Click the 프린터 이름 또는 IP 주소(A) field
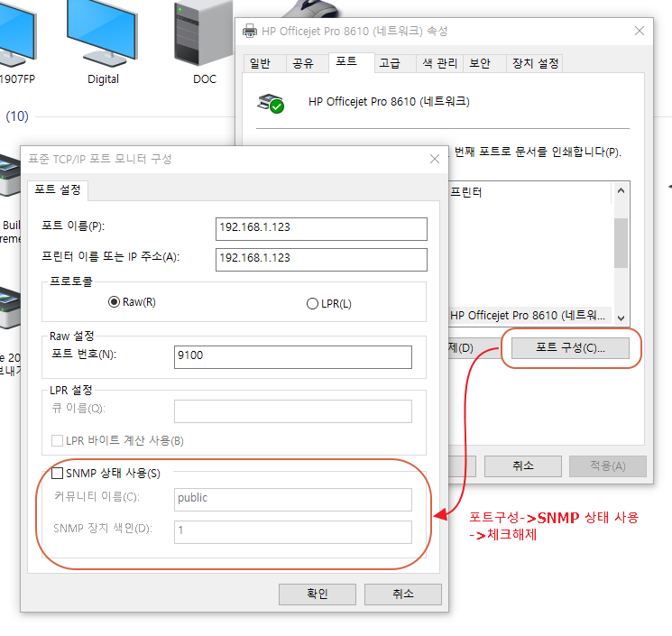This screenshot has height=636, width=672. (321, 260)
